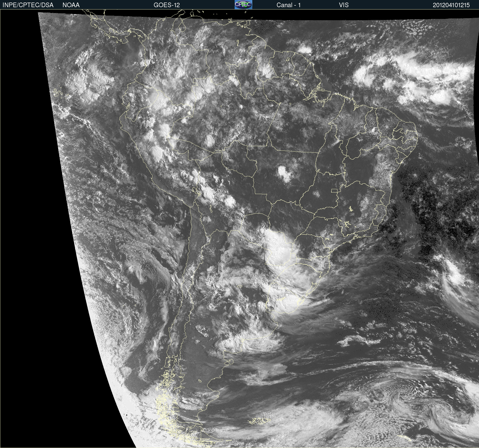
Task: Click the GOES-12 satellite label
Action: [167, 5]
